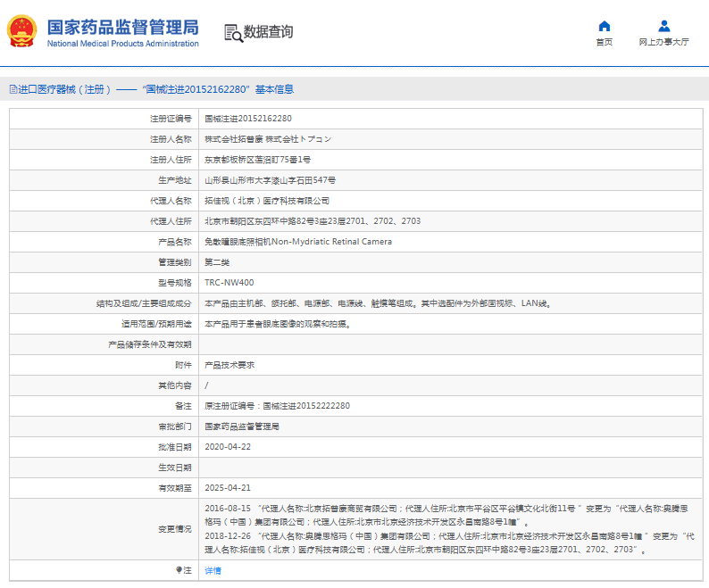Click the 产品储存条件及有效期 label
This screenshot has height=588, width=709.
[150, 344]
